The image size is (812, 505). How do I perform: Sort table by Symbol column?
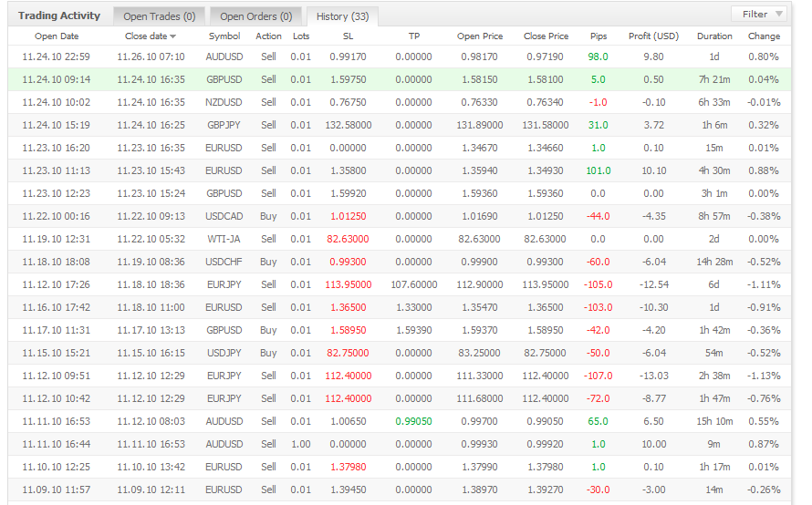tap(224, 36)
